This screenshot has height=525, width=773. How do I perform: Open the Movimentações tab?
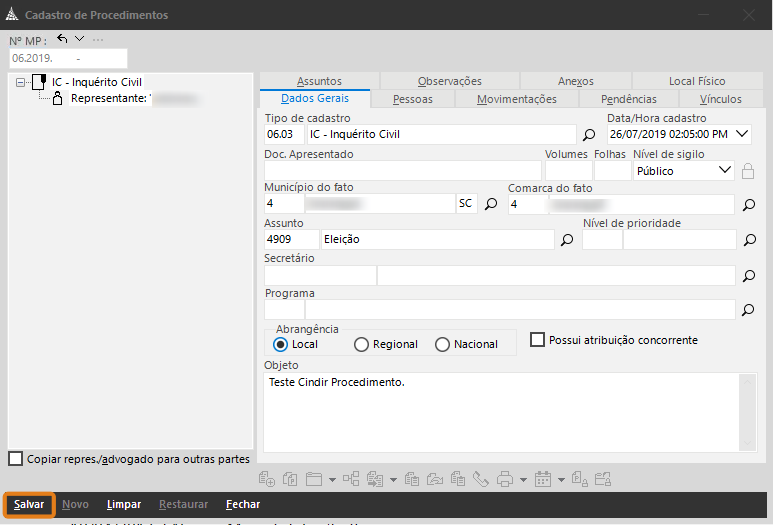[x=517, y=99]
